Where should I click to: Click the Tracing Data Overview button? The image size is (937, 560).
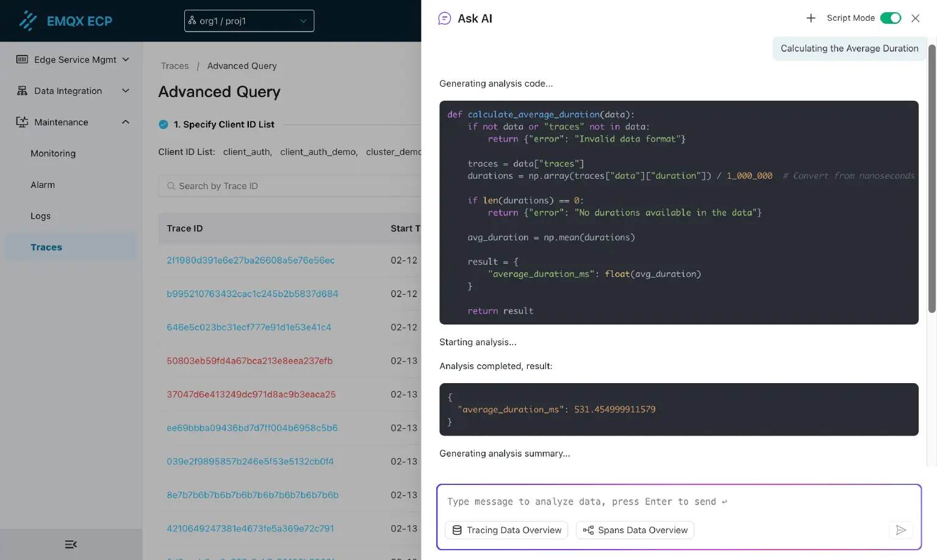point(506,530)
